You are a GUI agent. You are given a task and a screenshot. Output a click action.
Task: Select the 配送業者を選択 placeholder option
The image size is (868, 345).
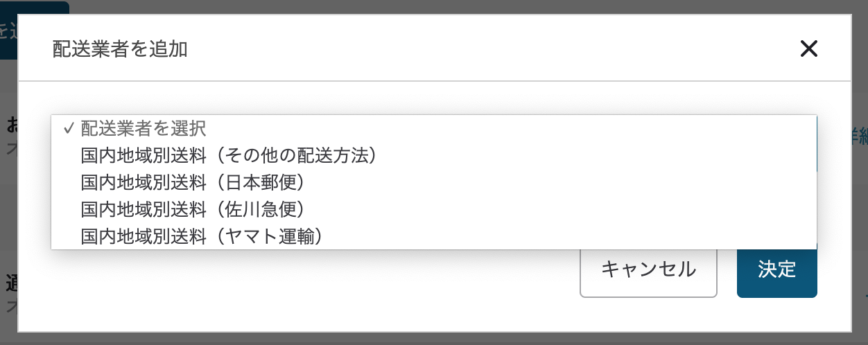point(144,129)
